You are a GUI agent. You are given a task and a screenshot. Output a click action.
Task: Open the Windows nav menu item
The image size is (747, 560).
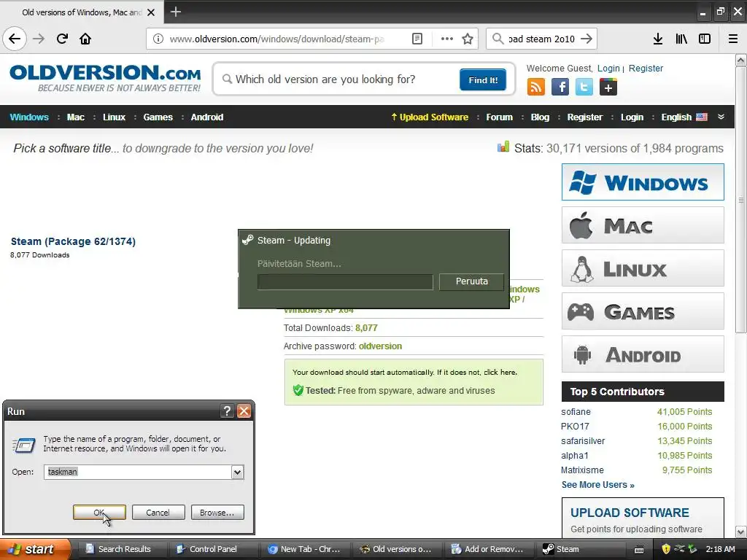coord(29,117)
